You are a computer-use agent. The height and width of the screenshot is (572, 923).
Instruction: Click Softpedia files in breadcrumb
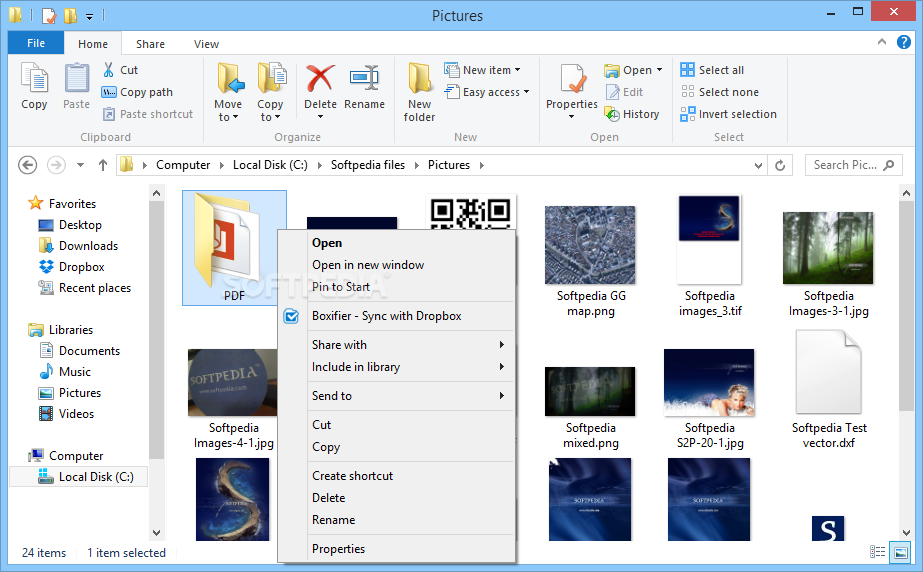368,165
